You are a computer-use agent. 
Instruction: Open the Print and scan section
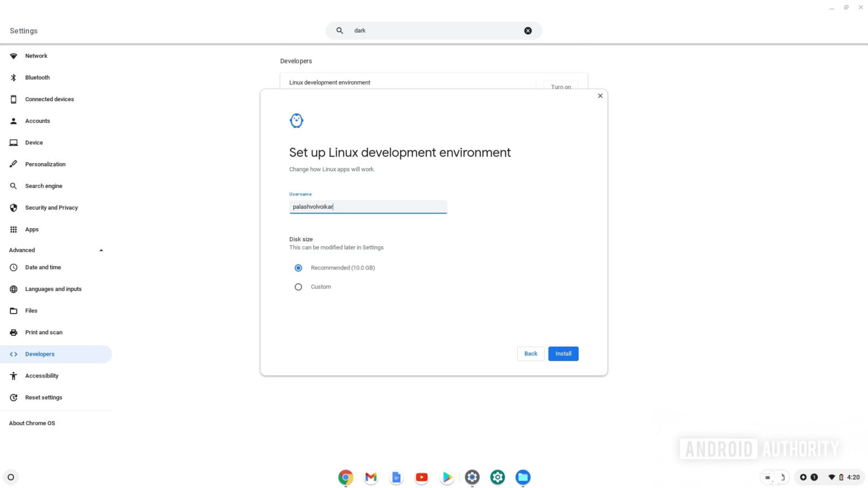(x=44, y=332)
